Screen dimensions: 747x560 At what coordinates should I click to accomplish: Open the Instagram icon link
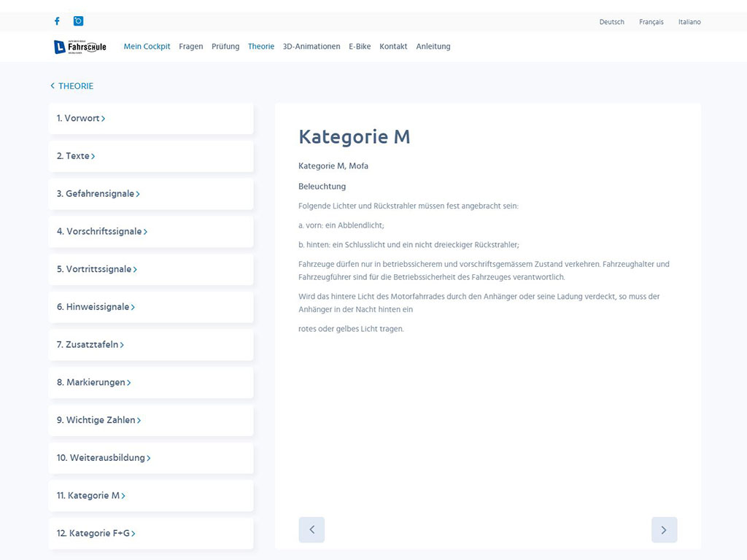point(78,21)
